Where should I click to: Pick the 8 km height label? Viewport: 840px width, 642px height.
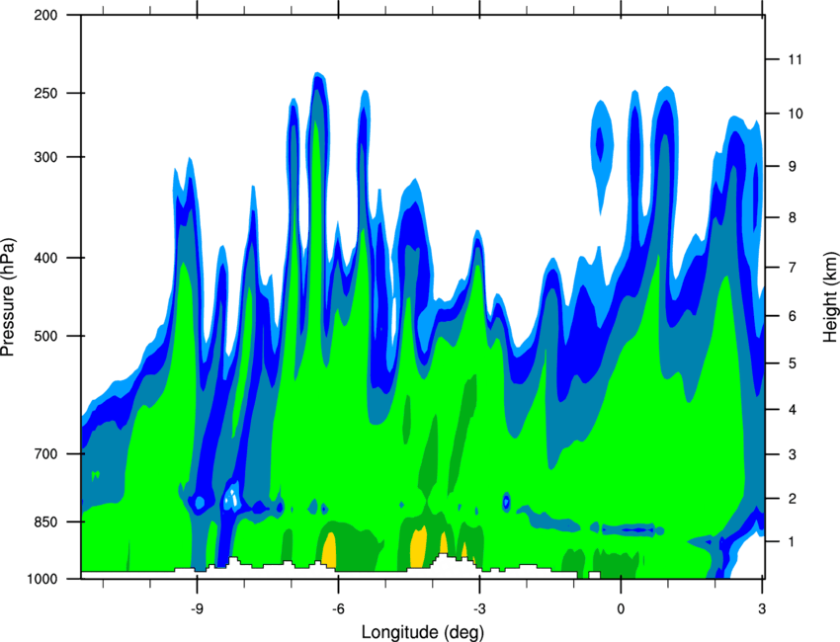[792, 217]
